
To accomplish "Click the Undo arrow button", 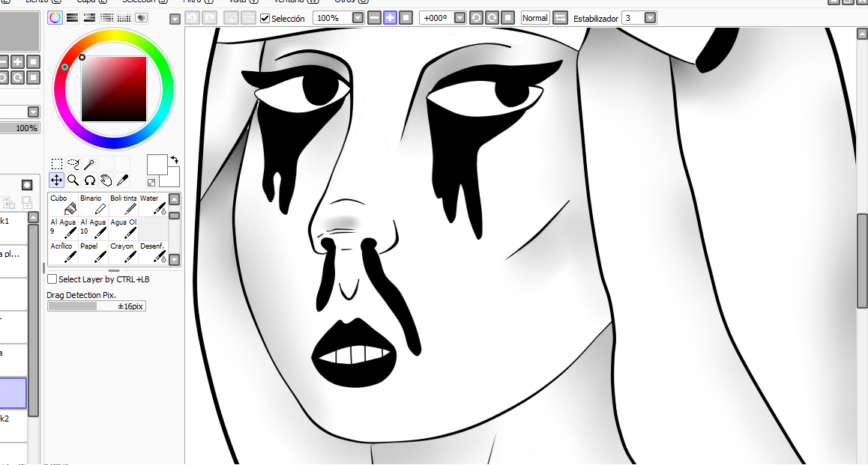I will point(192,18).
